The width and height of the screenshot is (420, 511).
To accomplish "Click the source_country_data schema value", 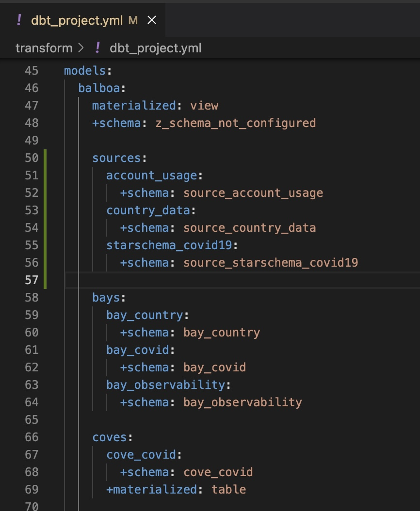I will [x=249, y=228].
